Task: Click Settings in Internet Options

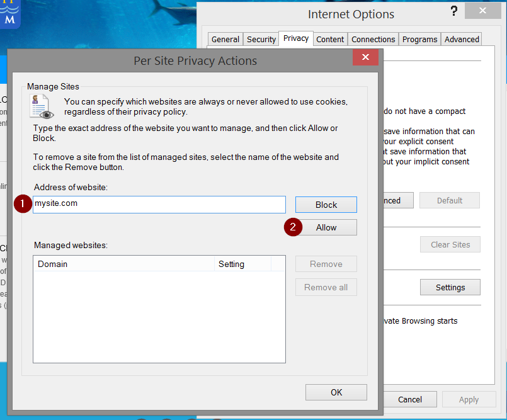Action: (x=450, y=287)
